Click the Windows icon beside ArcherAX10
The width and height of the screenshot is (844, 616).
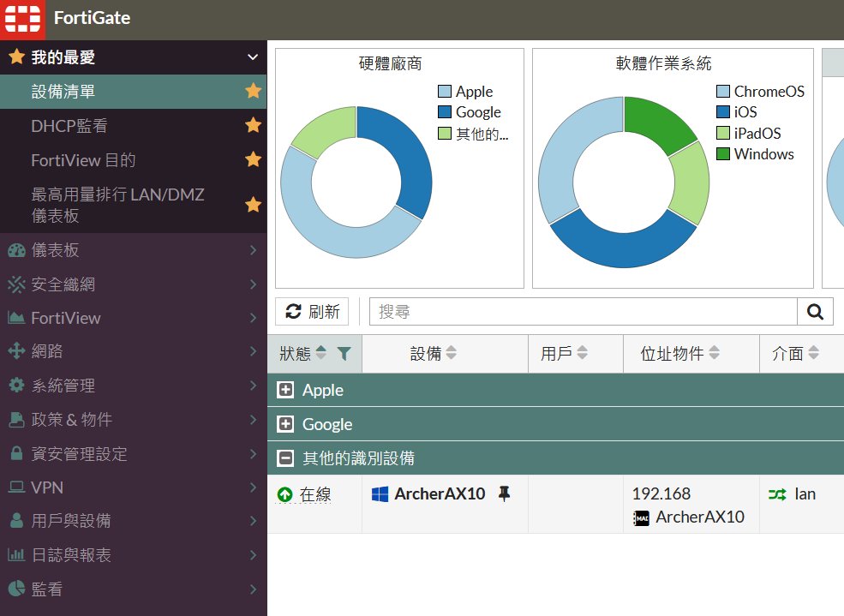pos(380,493)
